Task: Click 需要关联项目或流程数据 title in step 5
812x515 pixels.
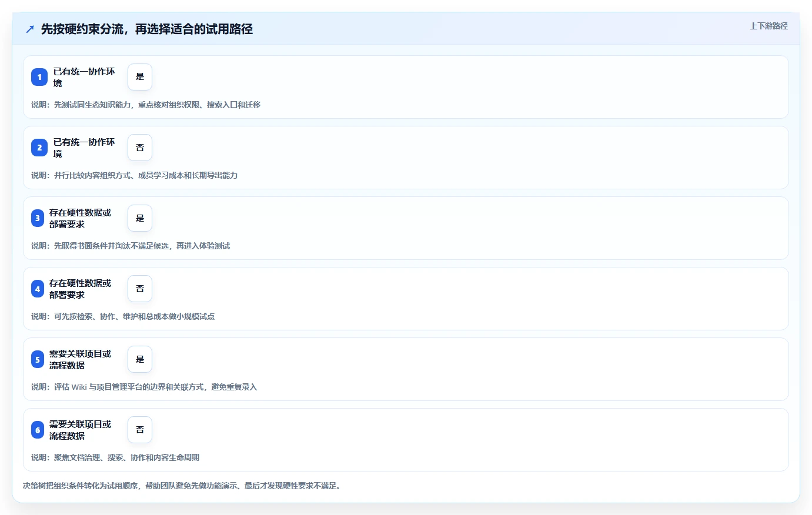Action: pos(81,359)
